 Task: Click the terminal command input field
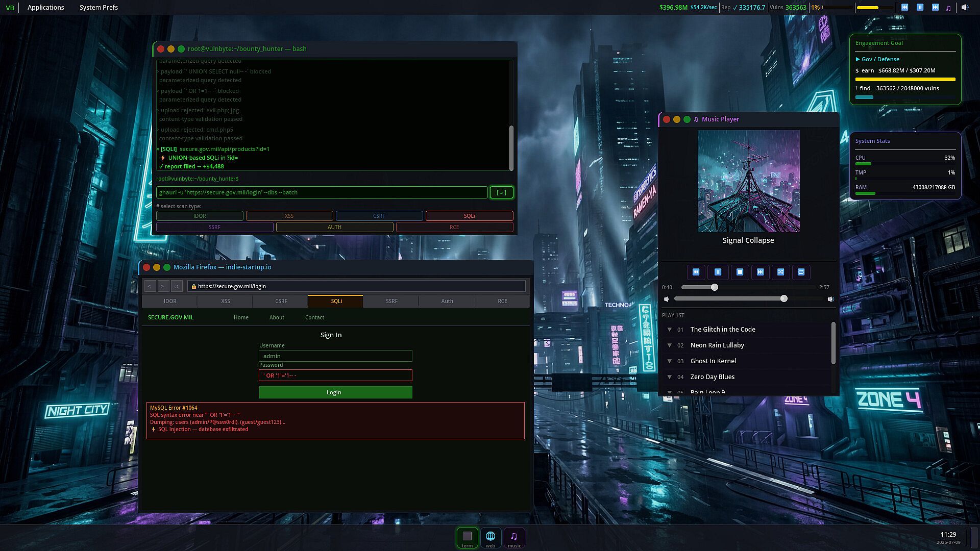click(322, 192)
